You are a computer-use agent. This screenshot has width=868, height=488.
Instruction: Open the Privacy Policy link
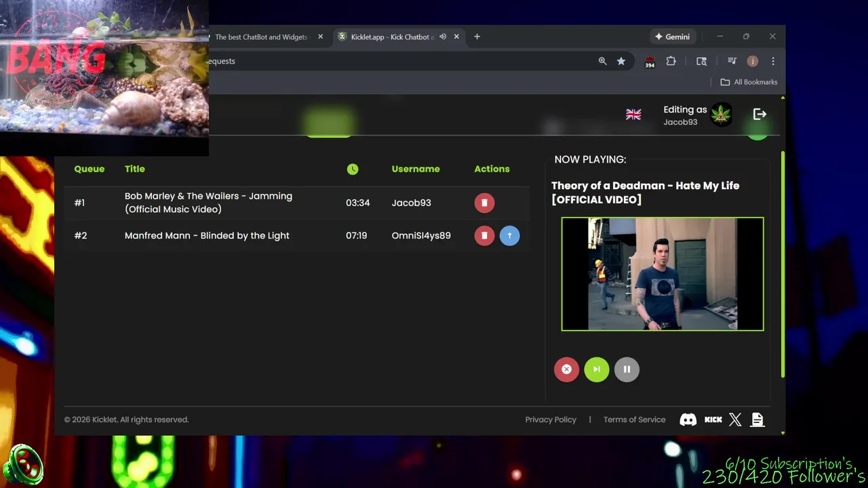click(x=551, y=420)
